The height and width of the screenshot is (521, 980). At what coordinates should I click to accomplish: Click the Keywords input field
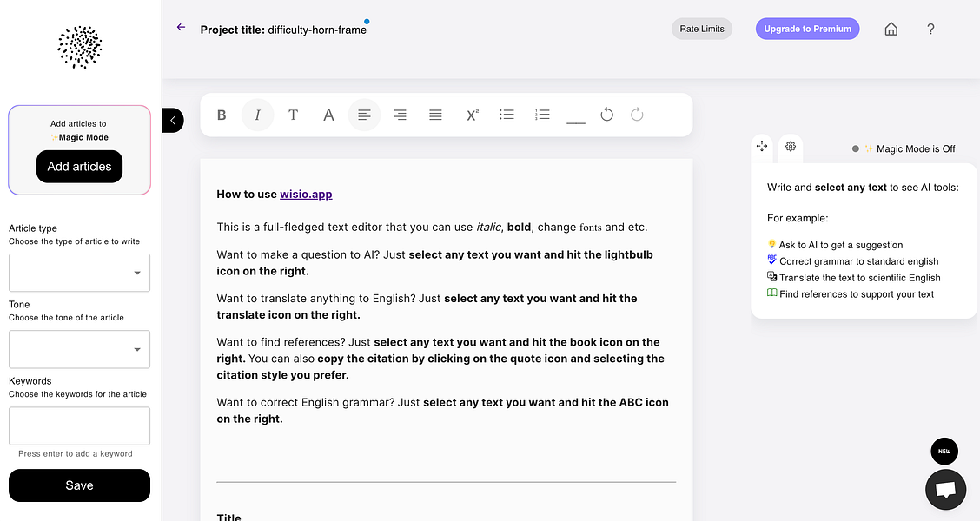coord(79,425)
